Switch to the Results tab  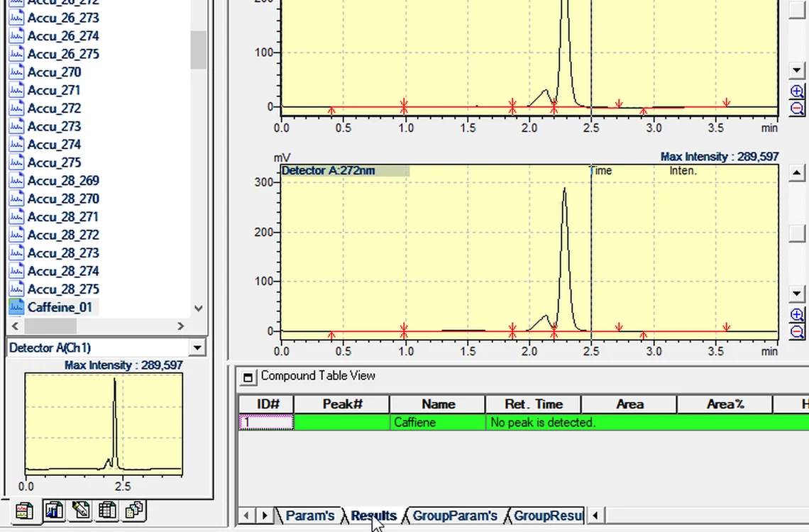click(x=373, y=516)
